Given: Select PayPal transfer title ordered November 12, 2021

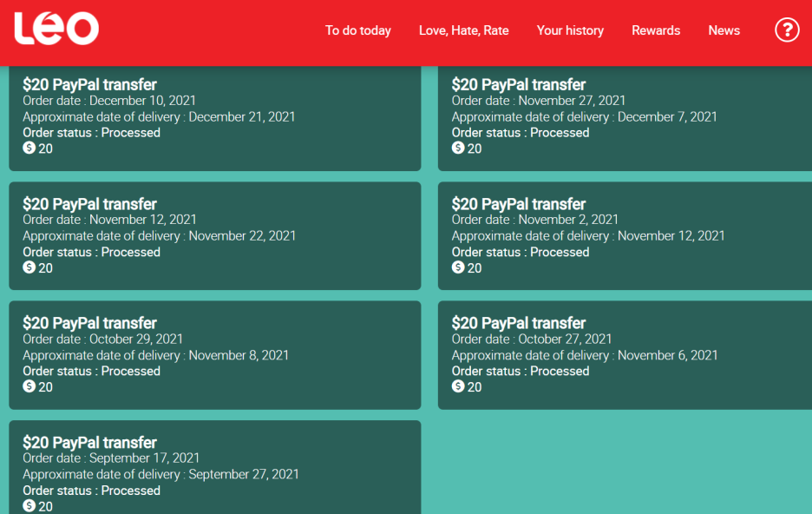Looking at the screenshot, I should 89,204.
